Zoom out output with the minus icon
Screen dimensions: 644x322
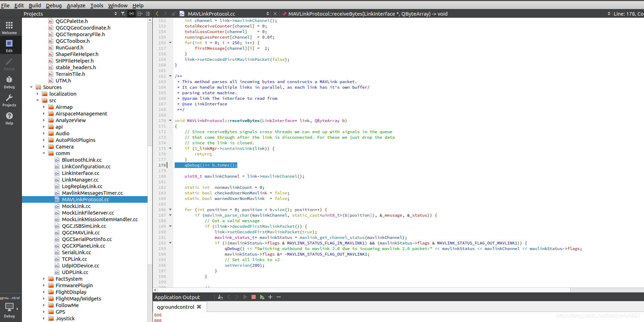279,297
